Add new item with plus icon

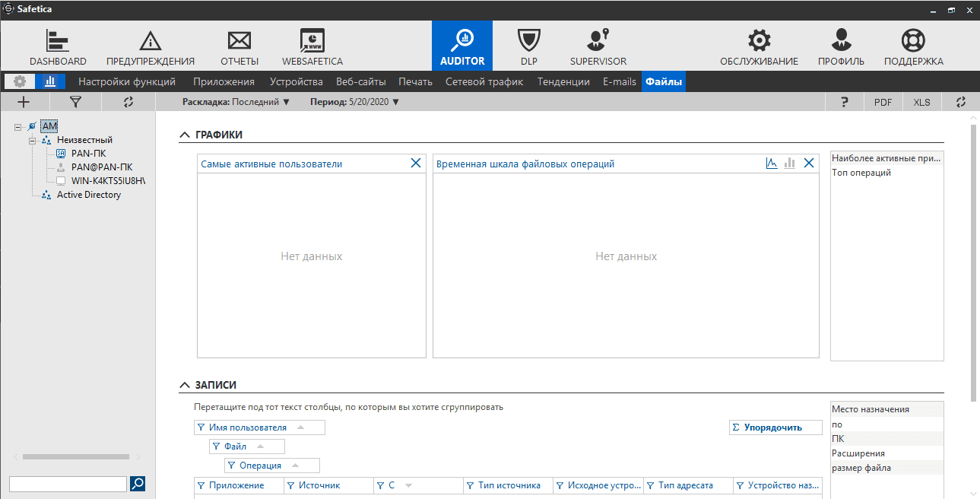tap(24, 102)
